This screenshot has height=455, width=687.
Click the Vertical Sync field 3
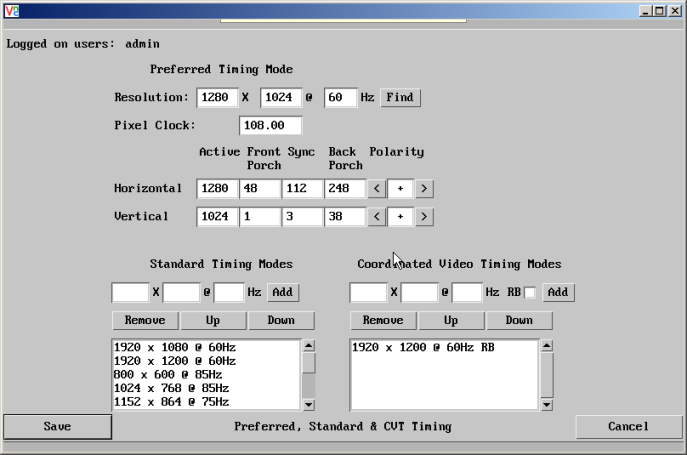[x=302, y=217]
